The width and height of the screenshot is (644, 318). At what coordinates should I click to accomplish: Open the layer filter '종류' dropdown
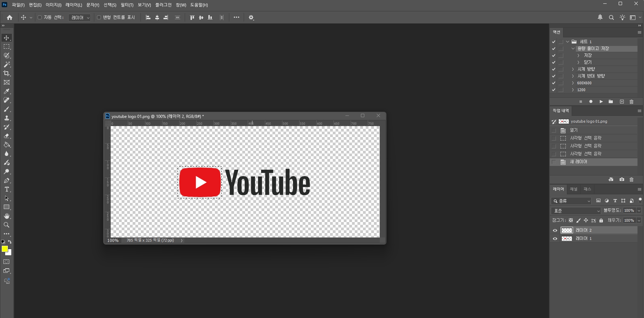click(x=571, y=201)
